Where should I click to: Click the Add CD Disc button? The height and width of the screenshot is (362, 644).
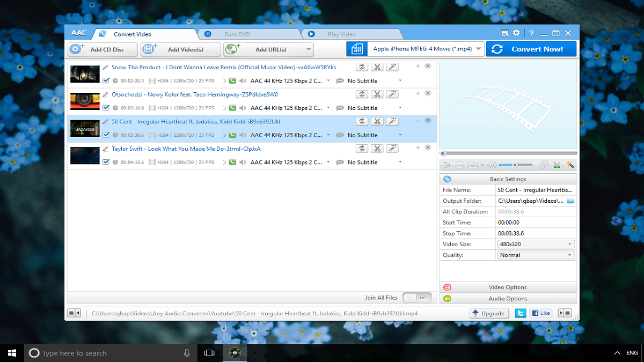(102, 49)
